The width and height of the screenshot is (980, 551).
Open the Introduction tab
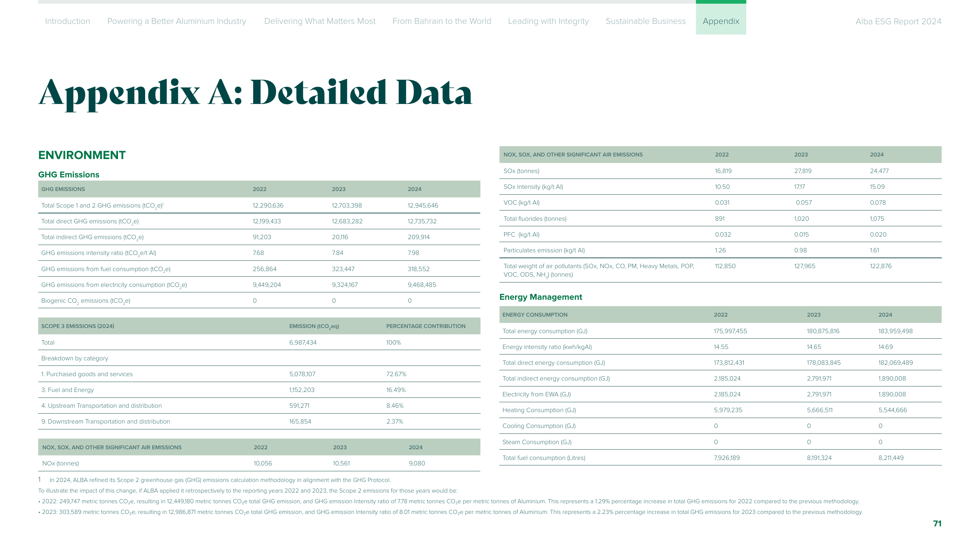coord(67,21)
